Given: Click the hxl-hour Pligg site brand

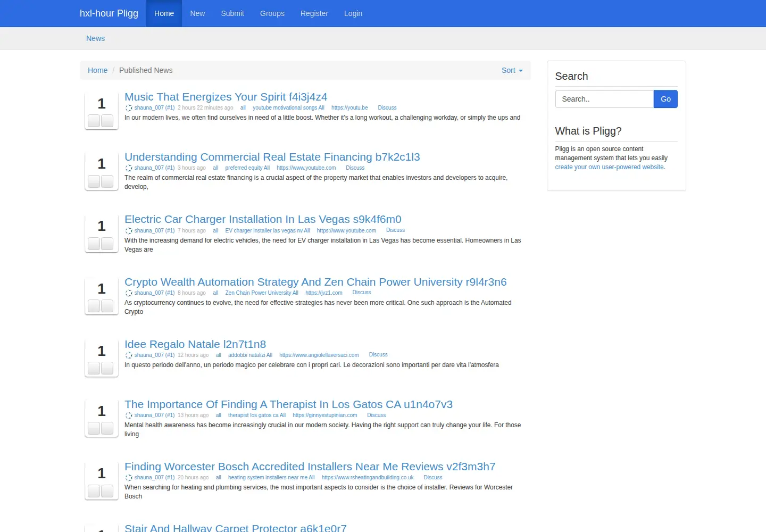Looking at the screenshot, I should coord(109,13).
